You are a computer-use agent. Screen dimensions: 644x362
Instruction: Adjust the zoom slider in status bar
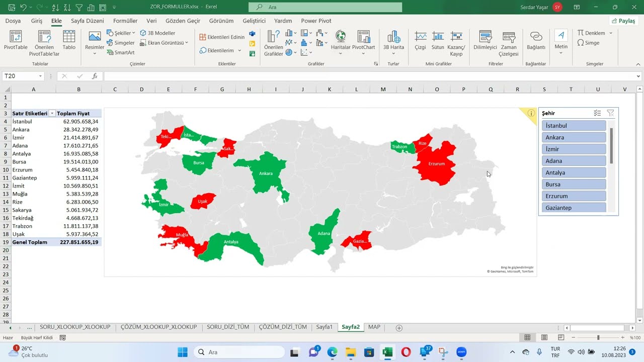(598, 337)
